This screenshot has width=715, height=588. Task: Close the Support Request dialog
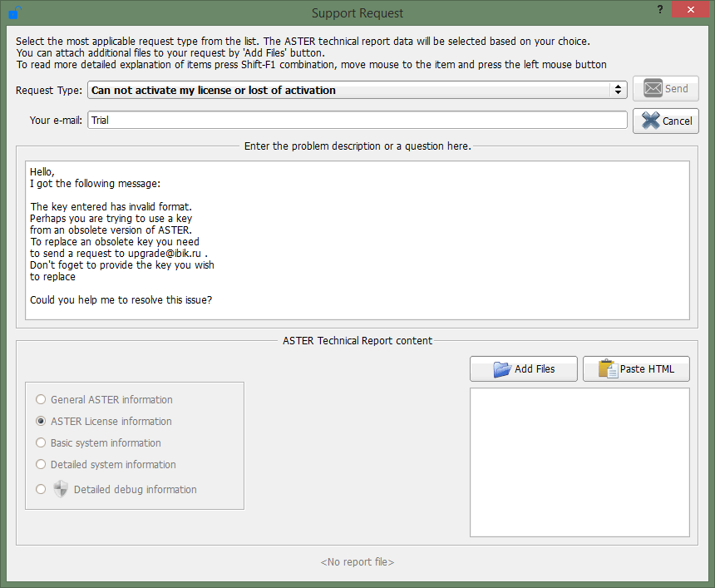point(692,10)
